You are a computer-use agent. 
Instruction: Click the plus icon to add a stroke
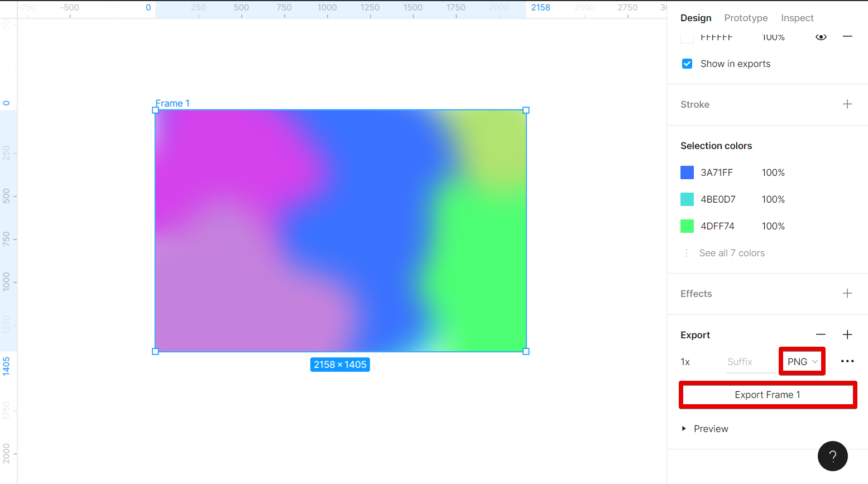[847, 104]
